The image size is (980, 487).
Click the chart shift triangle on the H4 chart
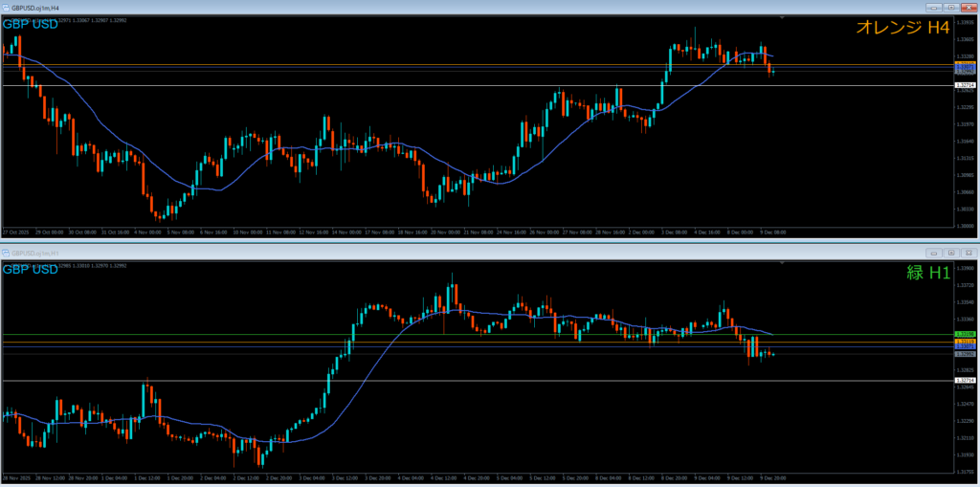click(783, 17)
